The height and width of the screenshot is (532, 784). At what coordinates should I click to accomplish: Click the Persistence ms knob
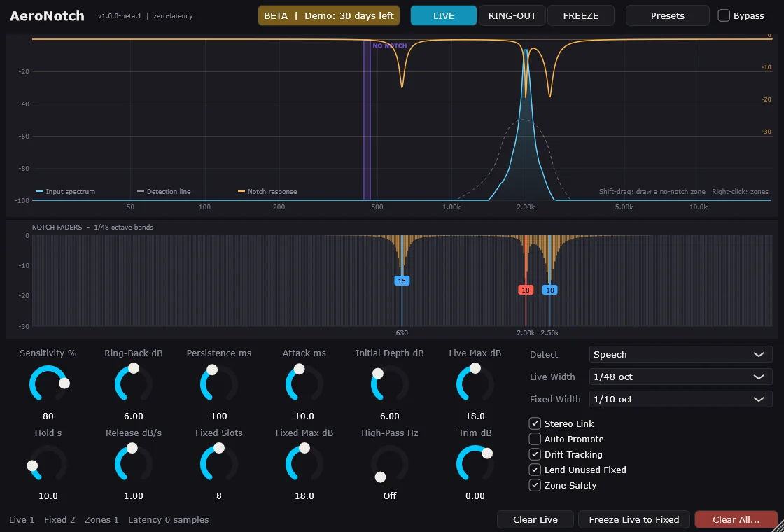(x=219, y=384)
